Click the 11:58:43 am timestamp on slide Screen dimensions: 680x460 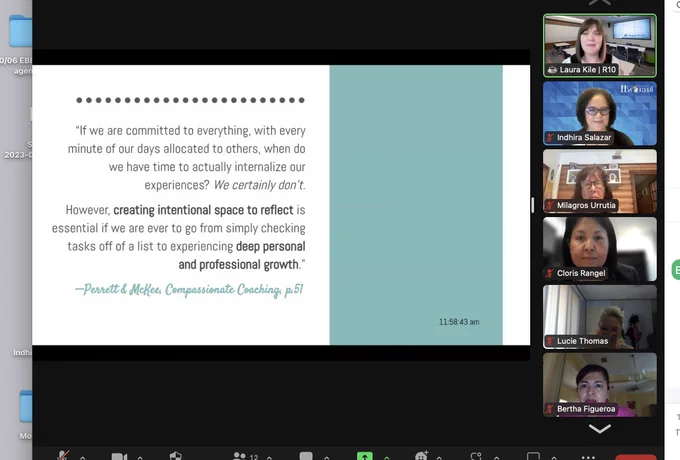459,322
